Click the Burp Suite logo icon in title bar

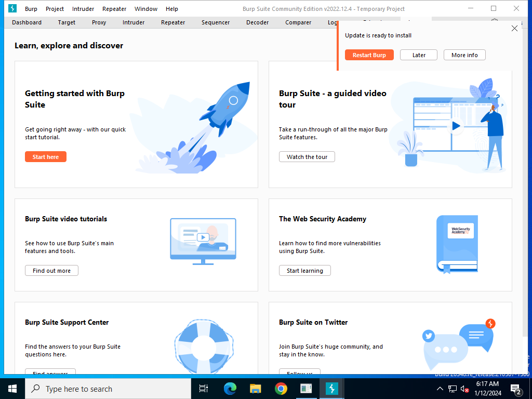click(12, 8)
